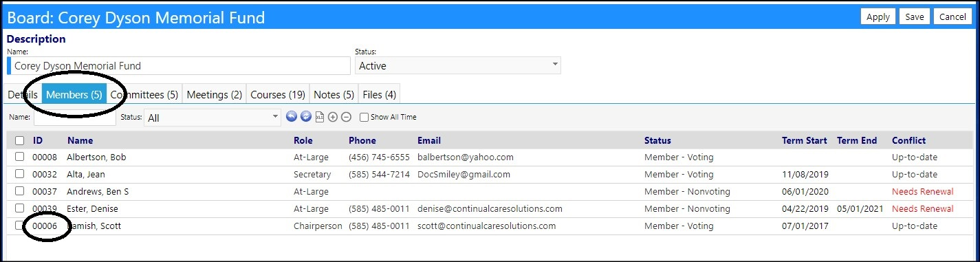Click the blue back arrow icon
The image size is (980, 262).
292,117
